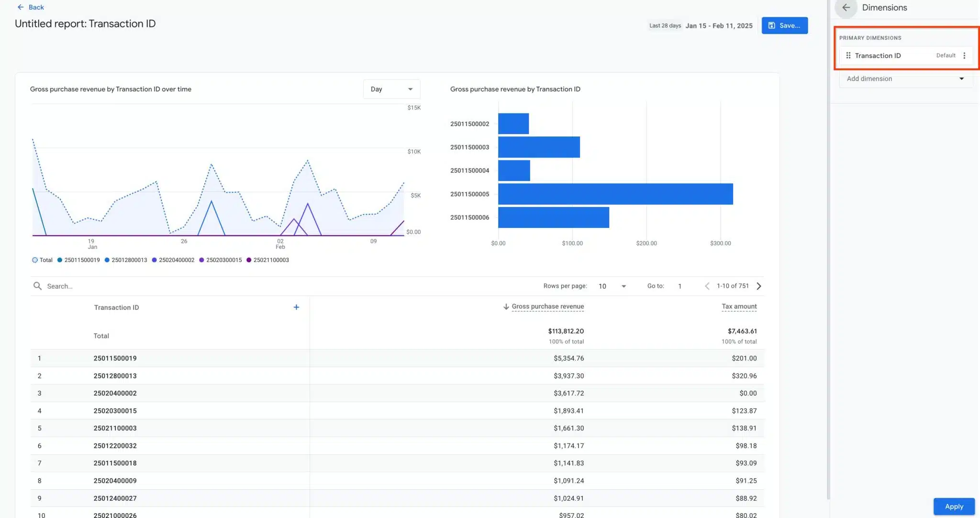This screenshot has width=980, height=518.
Task: Click the 1-10 of 751 pagination text
Action: point(733,286)
